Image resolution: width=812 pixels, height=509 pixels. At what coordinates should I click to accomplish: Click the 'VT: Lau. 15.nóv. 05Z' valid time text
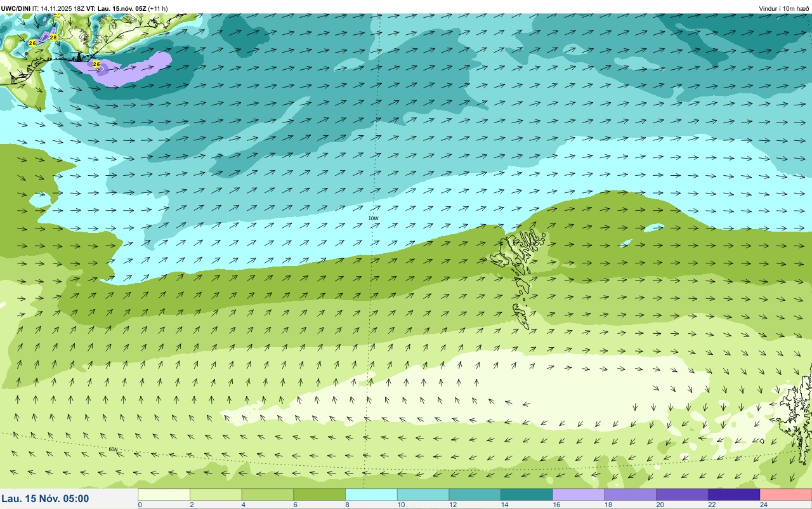tap(115, 8)
